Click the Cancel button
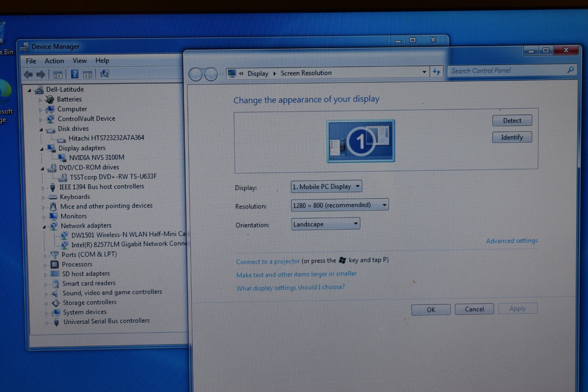Viewport: 588px width, 392px height. (x=474, y=309)
